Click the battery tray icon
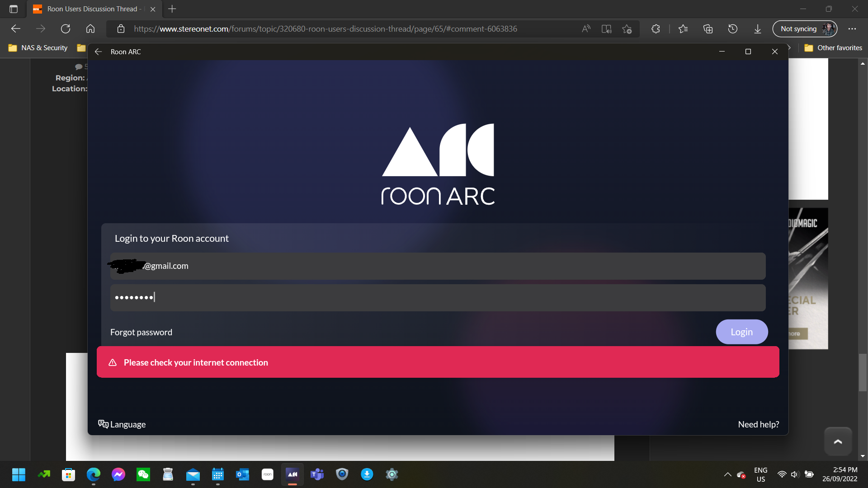 click(809, 474)
